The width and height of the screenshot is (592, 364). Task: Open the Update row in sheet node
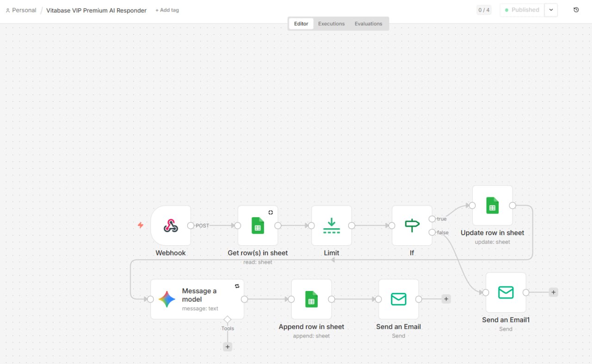[492, 206]
